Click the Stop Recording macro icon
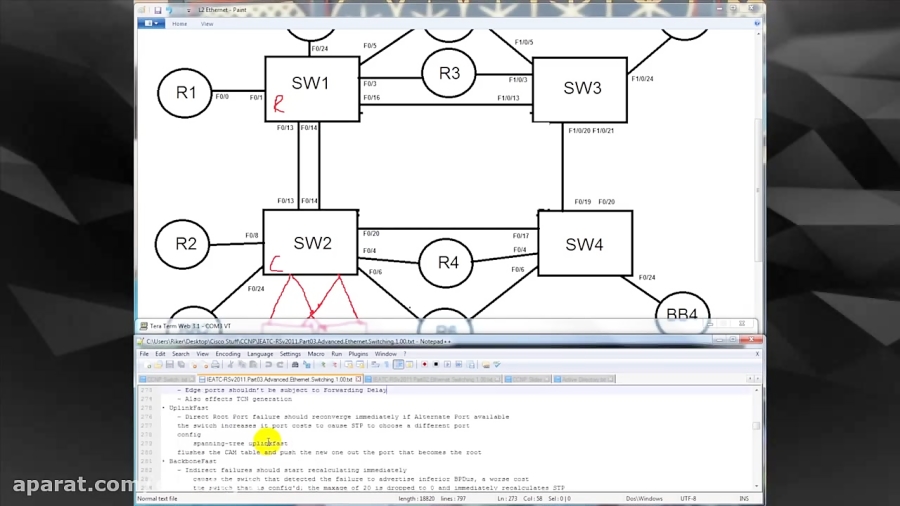Image resolution: width=900 pixels, height=506 pixels. coord(436,365)
